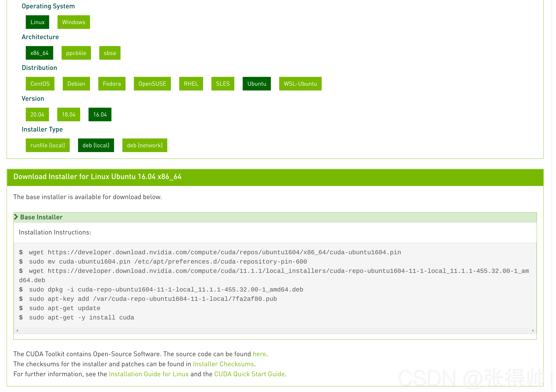Open the Installer Checksums link
This screenshot has height=392, width=556.
tap(223, 364)
